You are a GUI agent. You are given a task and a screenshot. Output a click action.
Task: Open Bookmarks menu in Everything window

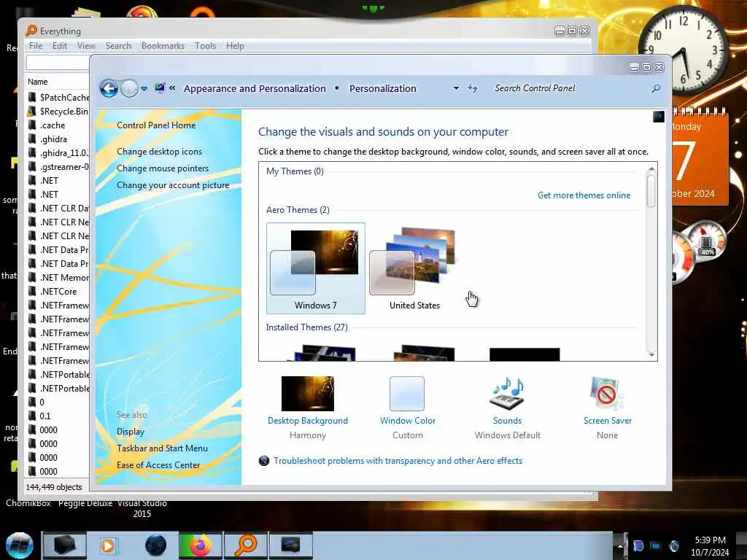[163, 46]
